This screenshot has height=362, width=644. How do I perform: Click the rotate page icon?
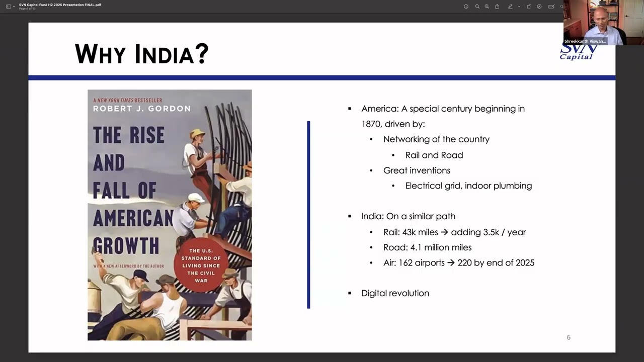click(529, 7)
